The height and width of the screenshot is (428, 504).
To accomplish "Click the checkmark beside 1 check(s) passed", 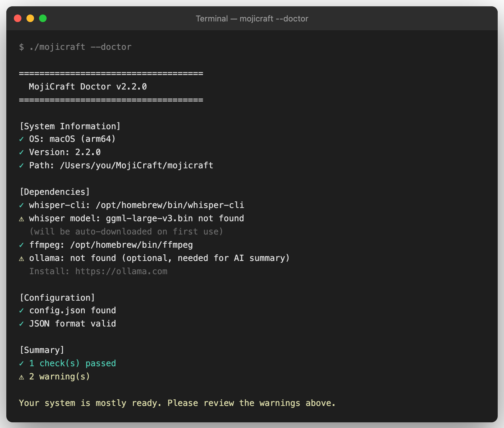I will click(x=21, y=363).
